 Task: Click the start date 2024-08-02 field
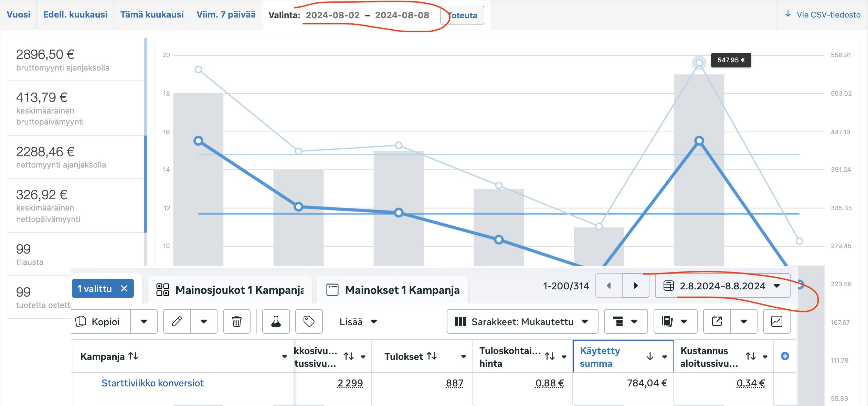[332, 15]
